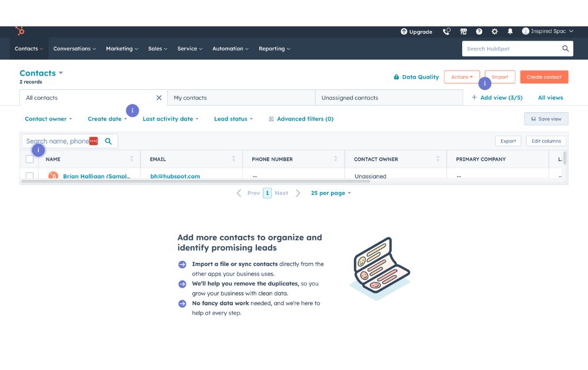Click the Save view button
The height and width of the screenshot is (370, 588).
[x=546, y=119]
